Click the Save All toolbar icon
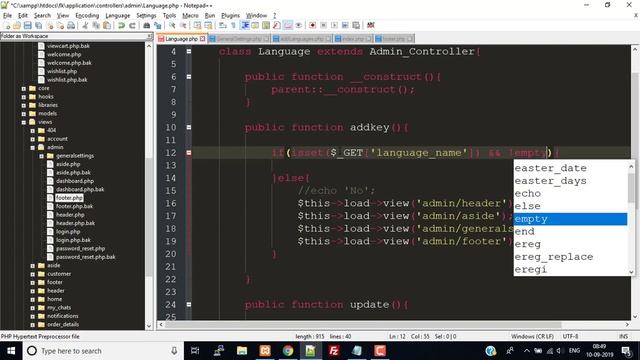 (x=38, y=25)
